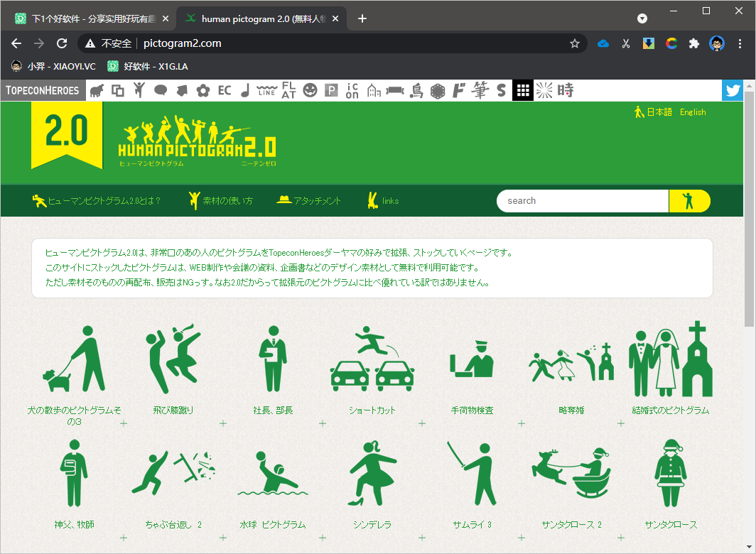Switch to the 下1个好软件 browser tab
Viewport: 756px width, 554px height.
pos(89,18)
